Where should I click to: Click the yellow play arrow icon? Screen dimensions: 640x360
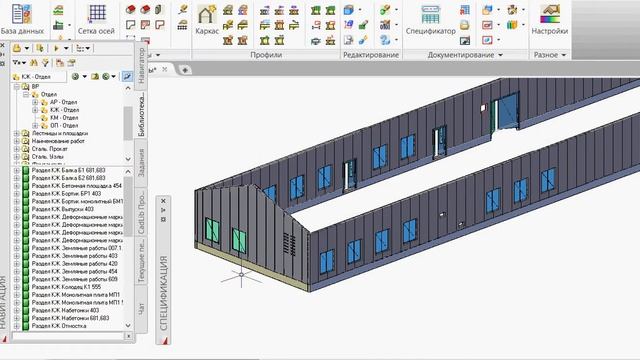click(x=57, y=48)
